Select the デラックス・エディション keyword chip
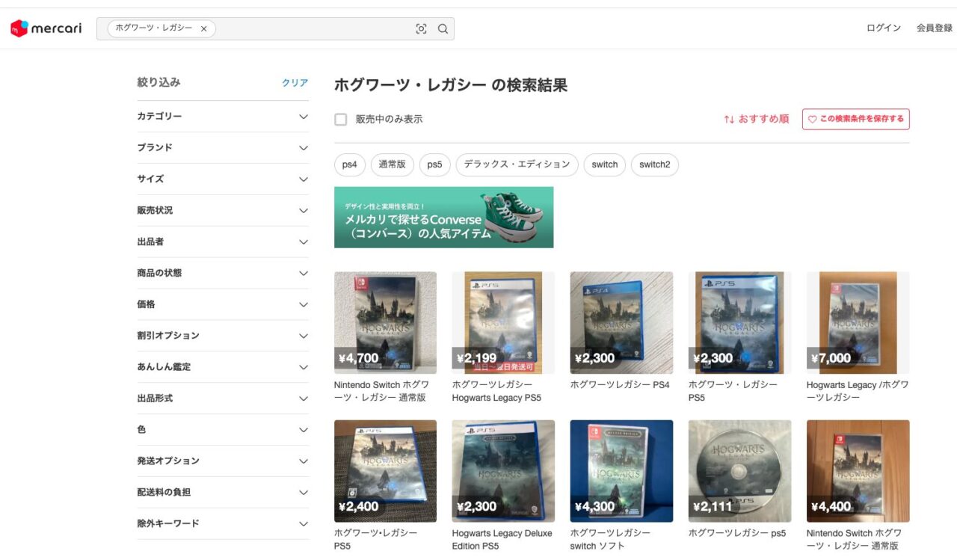The image size is (957, 560). 517,164
